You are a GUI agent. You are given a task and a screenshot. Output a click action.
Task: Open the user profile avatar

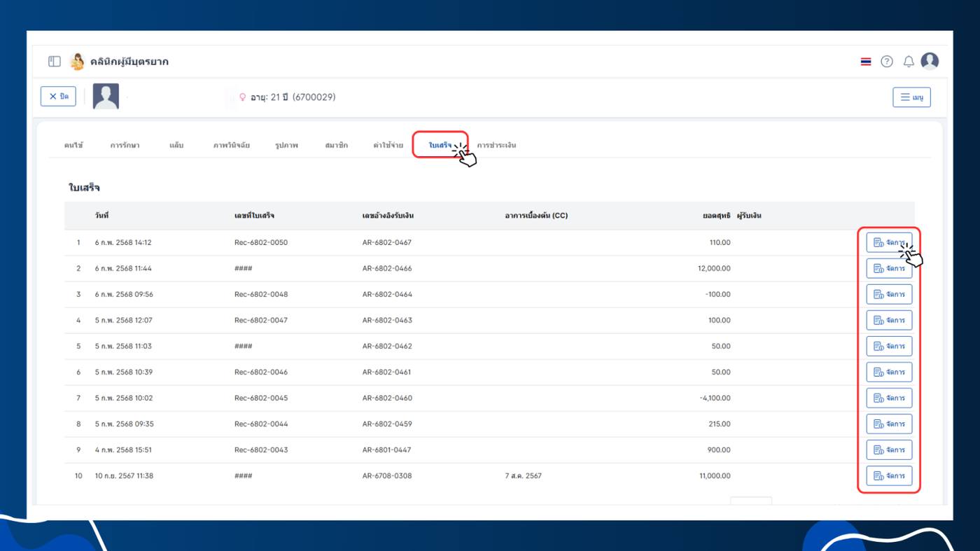[x=930, y=61]
